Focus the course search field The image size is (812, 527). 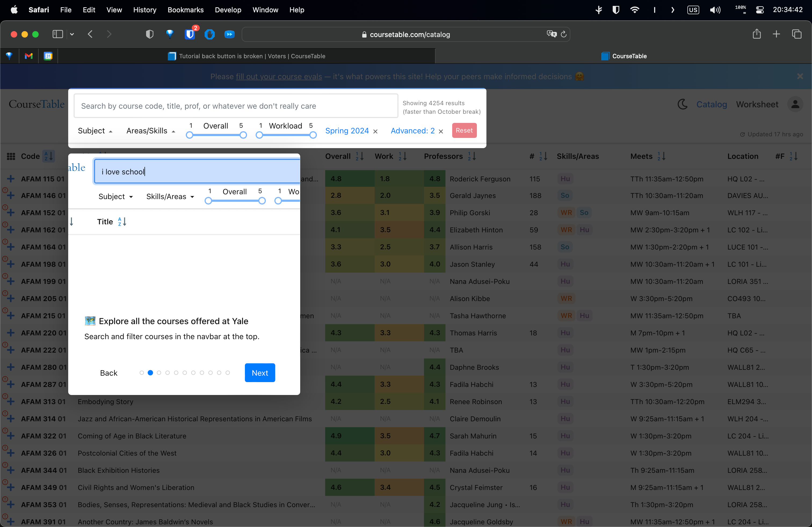tap(236, 106)
